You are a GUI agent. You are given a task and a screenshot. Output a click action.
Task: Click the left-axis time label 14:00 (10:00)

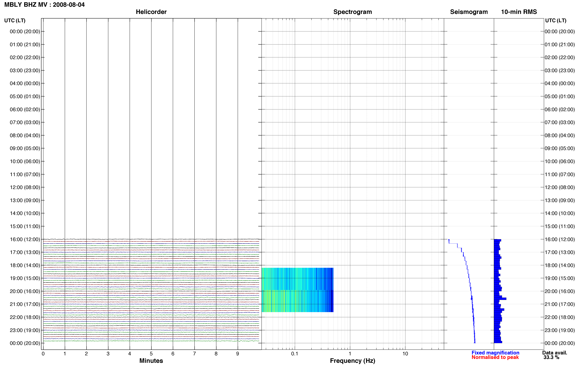click(x=25, y=213)
